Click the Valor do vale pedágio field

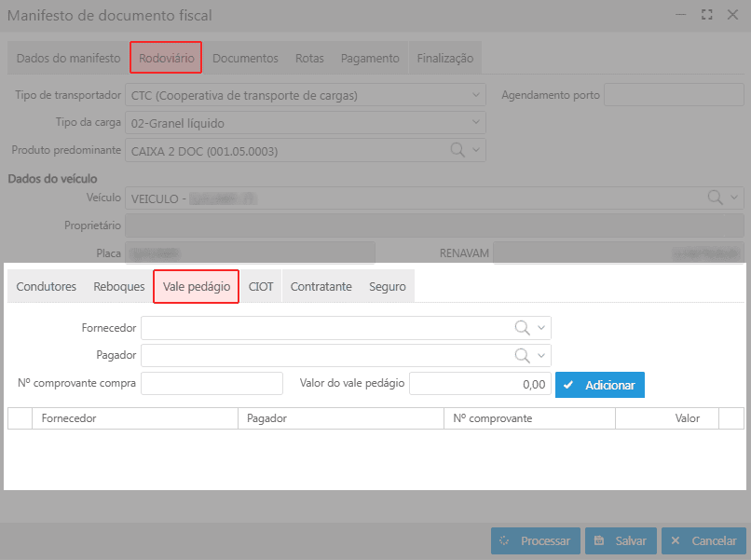(x=479, y=384)
